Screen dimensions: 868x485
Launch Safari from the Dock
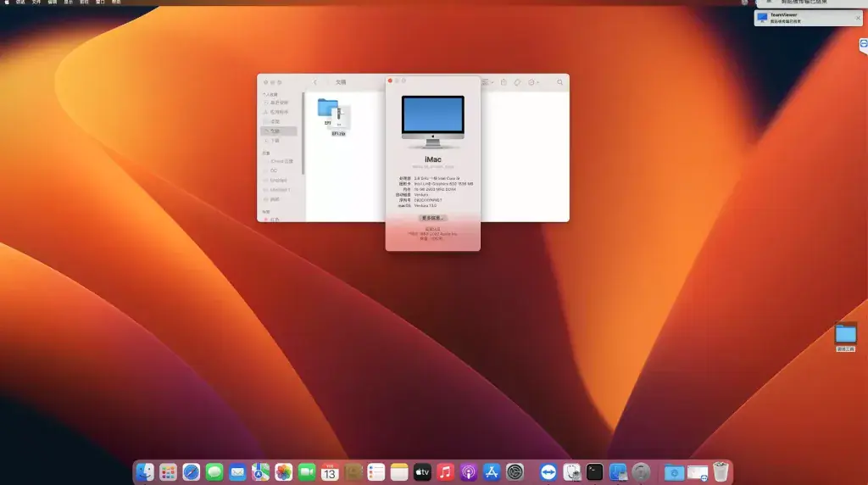pos(192,472)
